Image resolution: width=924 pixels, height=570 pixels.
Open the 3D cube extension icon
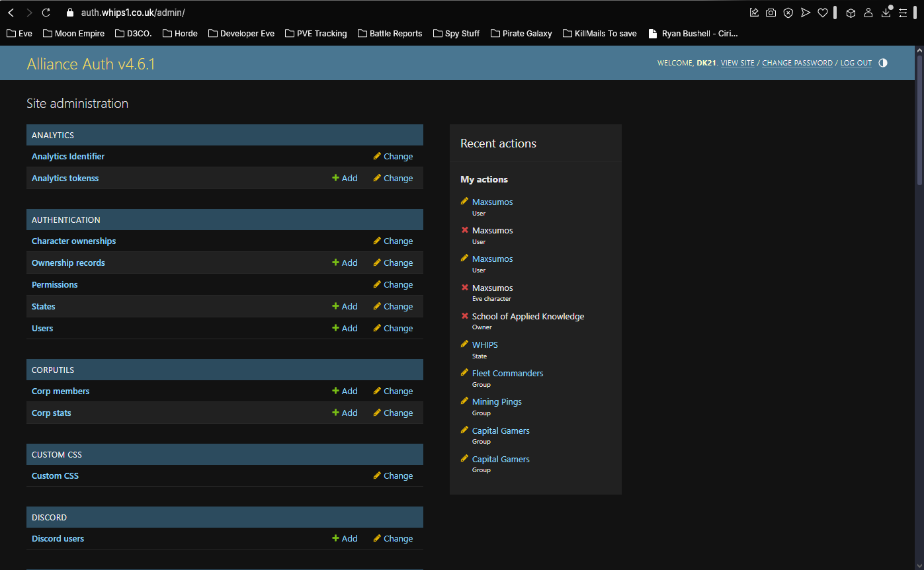click(x=851, y=12)
